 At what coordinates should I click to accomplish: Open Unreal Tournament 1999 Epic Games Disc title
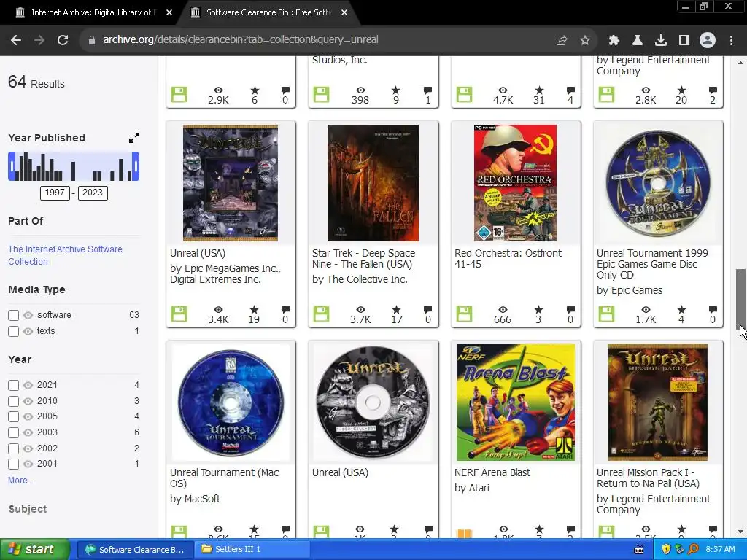point(652,264)
